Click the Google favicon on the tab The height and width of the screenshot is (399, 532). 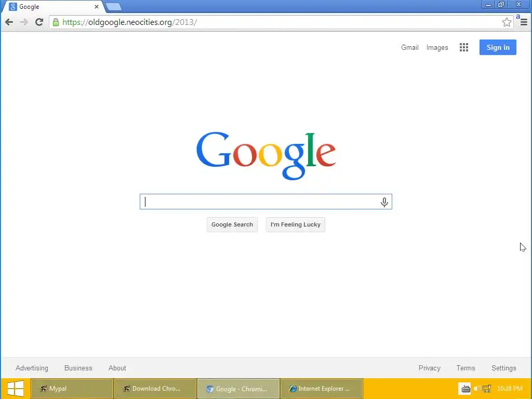click(13, 6)
